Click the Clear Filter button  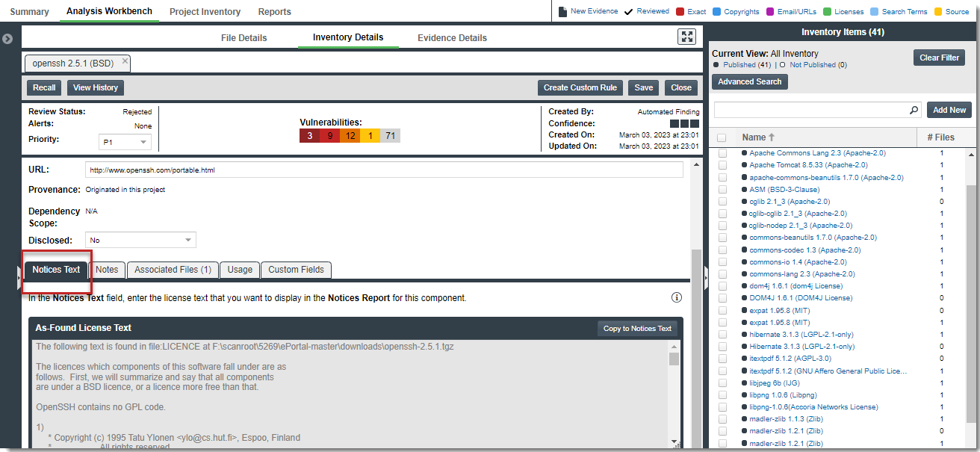(939, 58)
